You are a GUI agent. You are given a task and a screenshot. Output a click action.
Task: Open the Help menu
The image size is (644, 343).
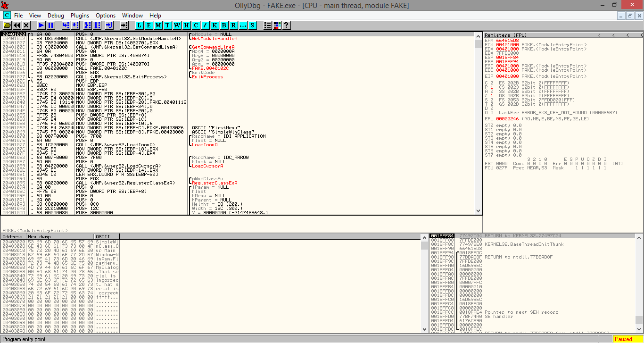pos(155,16)
